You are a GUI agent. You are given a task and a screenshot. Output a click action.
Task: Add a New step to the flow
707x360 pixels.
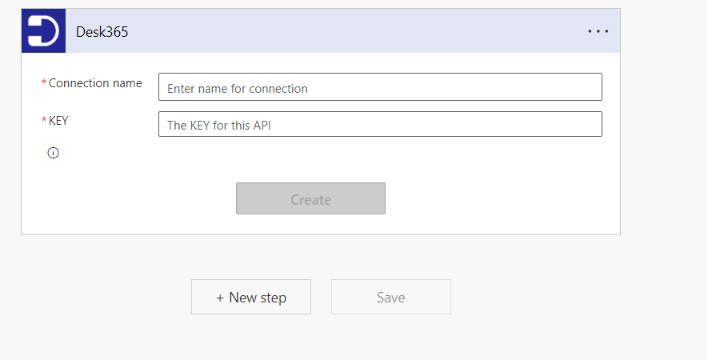pos(251,297)
